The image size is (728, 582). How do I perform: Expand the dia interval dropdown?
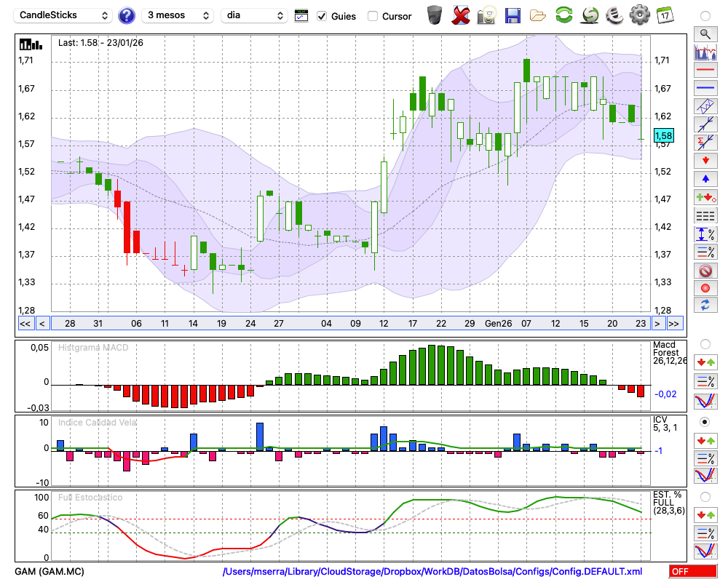click(x=254, y=15)
